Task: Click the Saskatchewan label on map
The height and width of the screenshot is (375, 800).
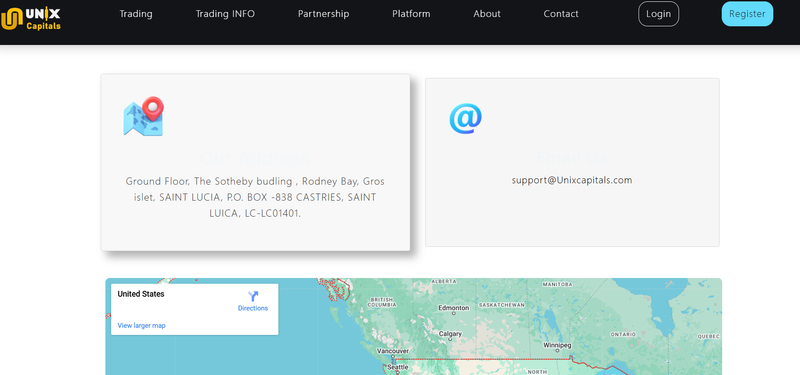Action: click(502, 305)
